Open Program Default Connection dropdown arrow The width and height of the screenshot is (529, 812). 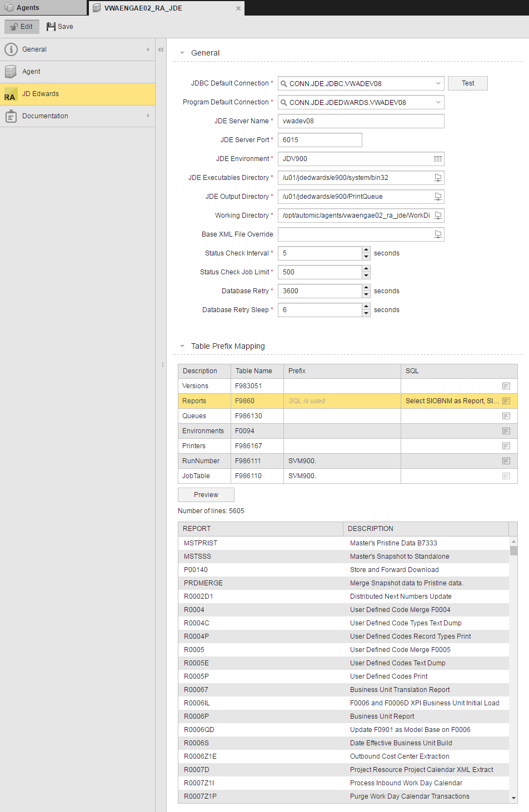(x=438, y=102)
